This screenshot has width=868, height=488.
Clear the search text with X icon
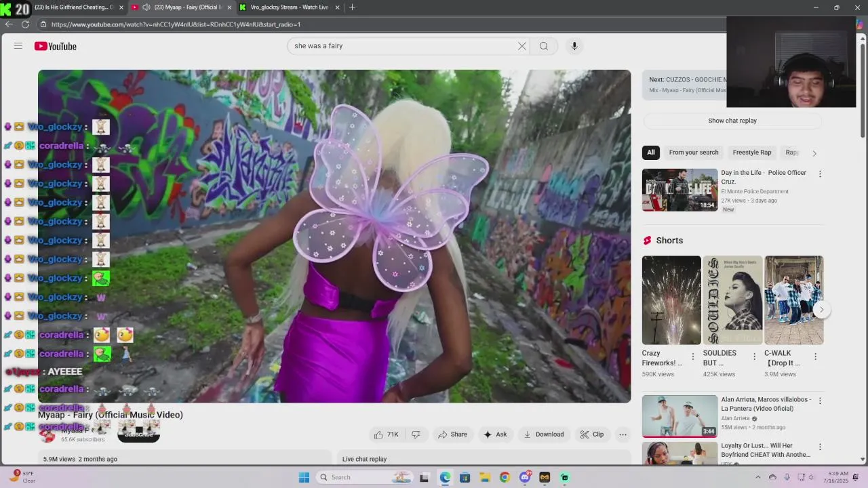[521, 46]
